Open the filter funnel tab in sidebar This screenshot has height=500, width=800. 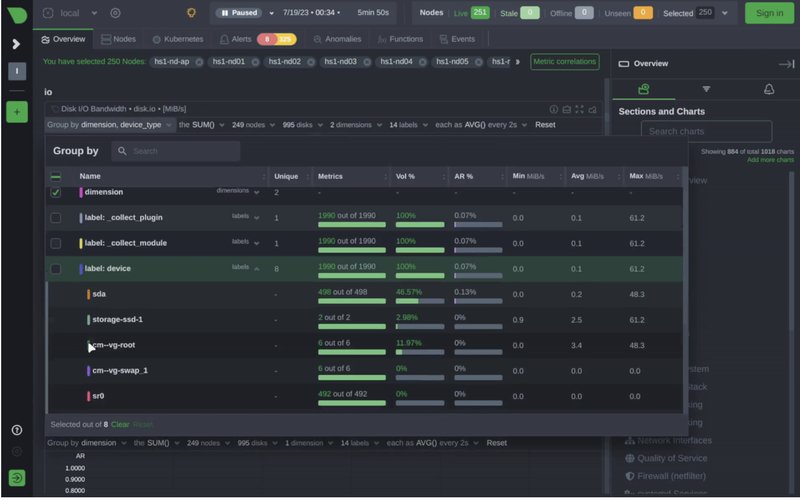[706, 89]
